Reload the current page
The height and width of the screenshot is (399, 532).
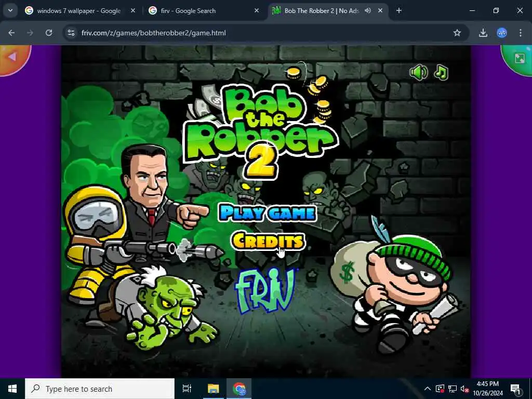(x=49, y=33)
